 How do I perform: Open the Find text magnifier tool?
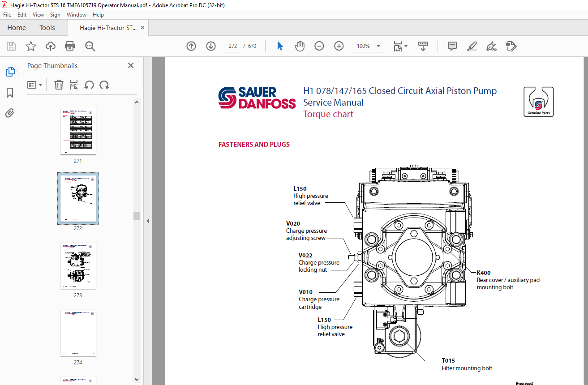pyautogui.click(x=90, y=46)
